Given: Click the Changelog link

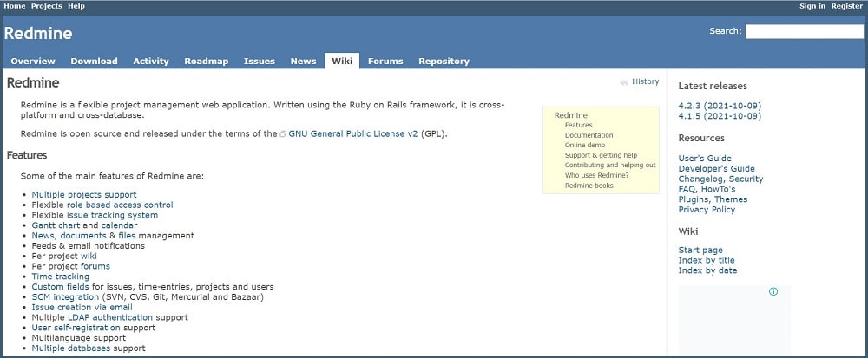Looking at the screenshot, I should point(700,179).
